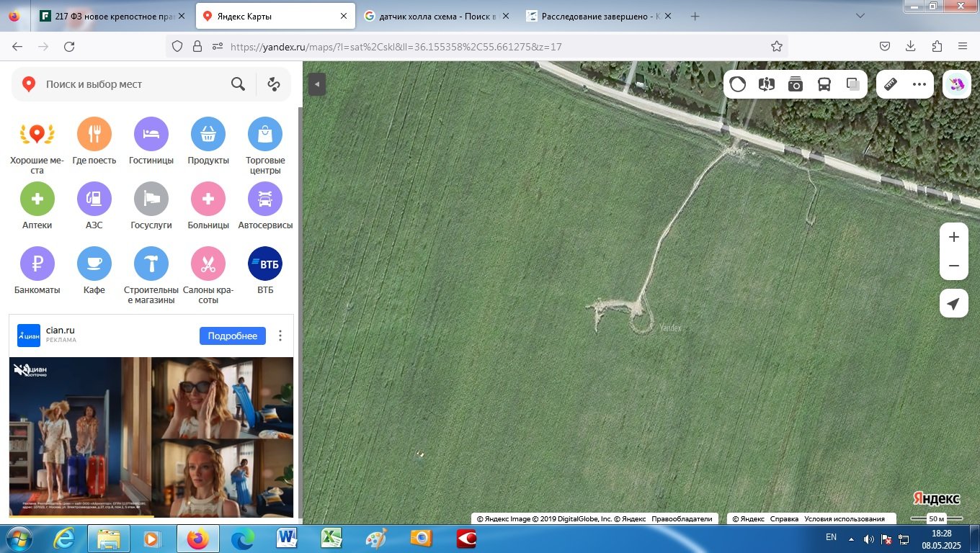980x553 pixels.
Task: Click the Подробнее button on cian.ru ad
Action: (232, 336)
